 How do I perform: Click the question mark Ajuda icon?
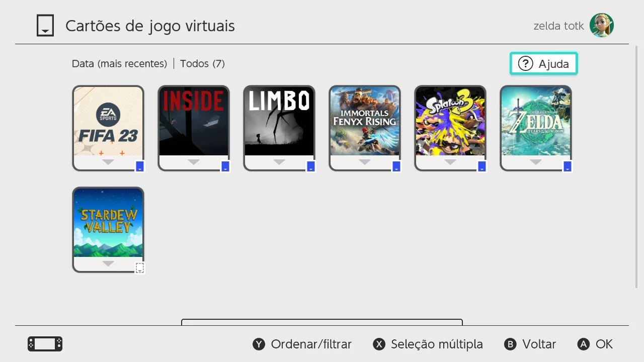[x=525, y=64]
